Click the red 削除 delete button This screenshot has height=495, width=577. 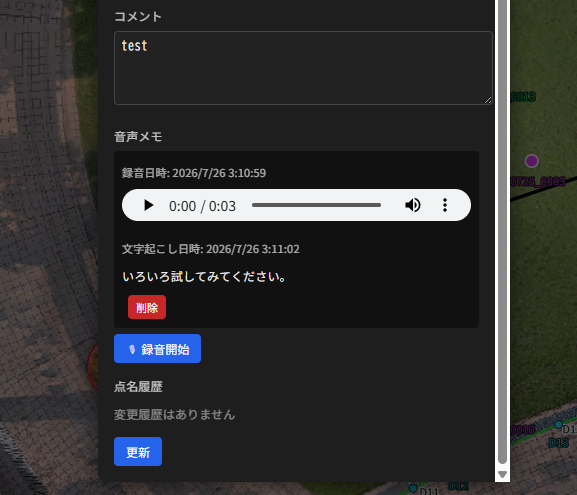pyautogui.click(x=147, y=307)
